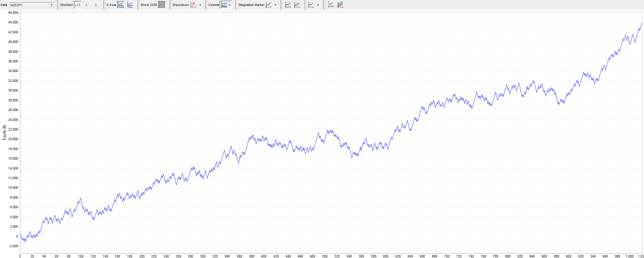Screen dimensions: 644x258
Task: Toggle the Show OOS button
Action: [162, 5]
